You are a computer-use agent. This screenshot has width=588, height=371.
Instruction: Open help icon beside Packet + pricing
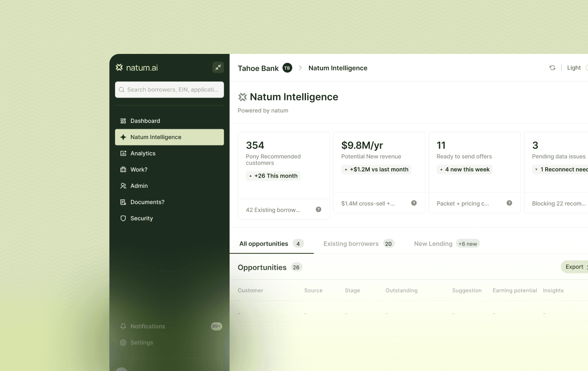coord(509,203)
